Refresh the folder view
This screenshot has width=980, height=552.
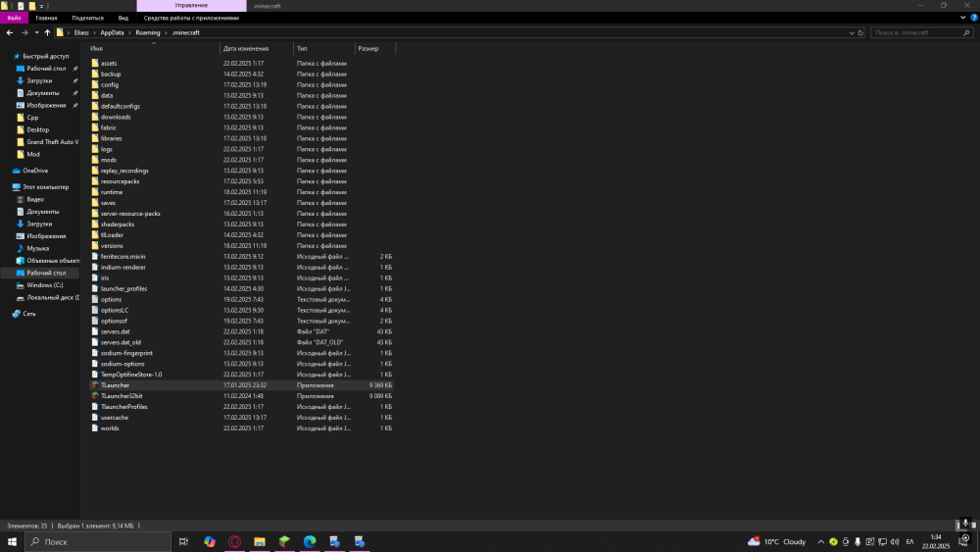tap(860, 32)
